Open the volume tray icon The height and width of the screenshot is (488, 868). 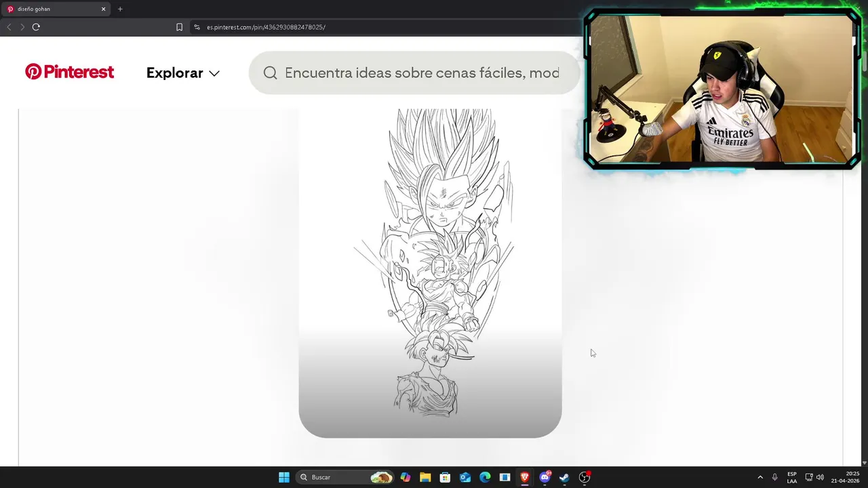tap(820, 477)
